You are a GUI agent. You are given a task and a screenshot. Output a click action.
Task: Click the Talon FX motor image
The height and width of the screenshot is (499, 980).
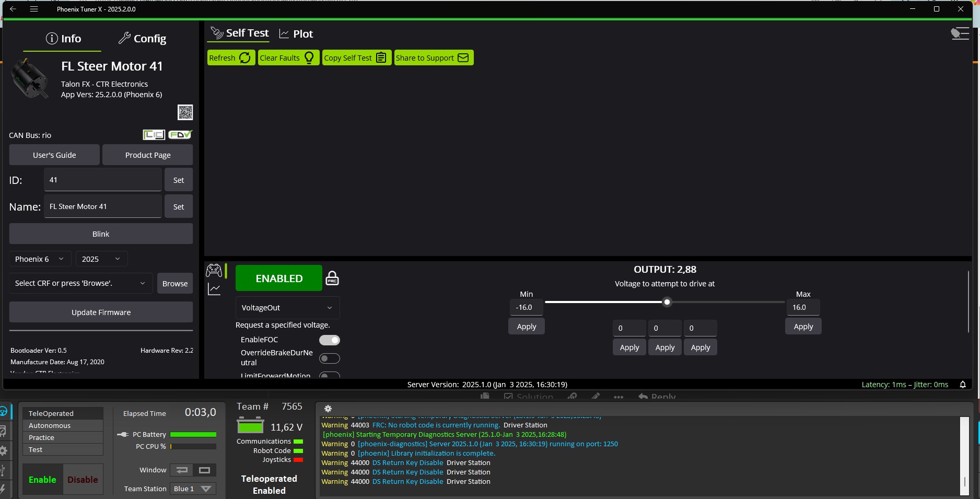[30, 78]
